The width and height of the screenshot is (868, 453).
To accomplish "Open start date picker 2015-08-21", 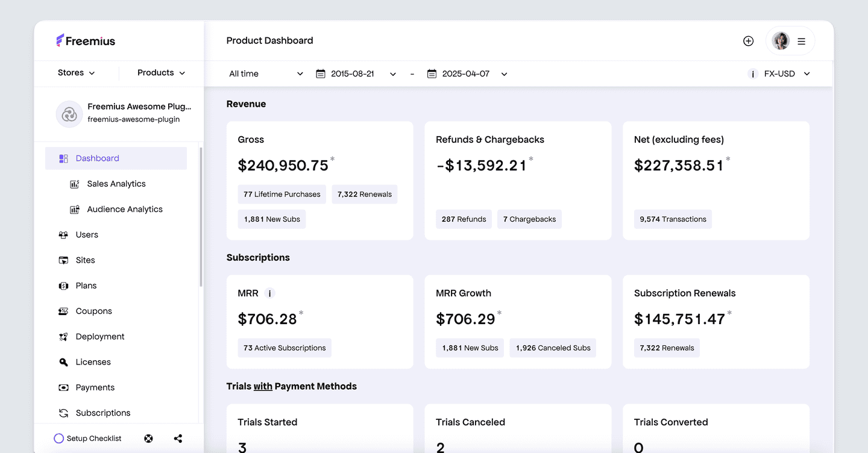I will [x=356, y=74].
